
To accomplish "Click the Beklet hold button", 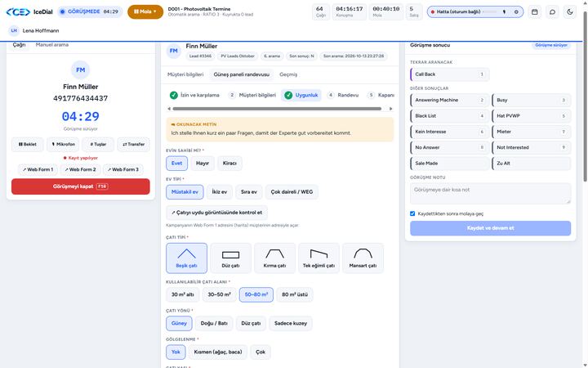I will (x=28, y=144).
